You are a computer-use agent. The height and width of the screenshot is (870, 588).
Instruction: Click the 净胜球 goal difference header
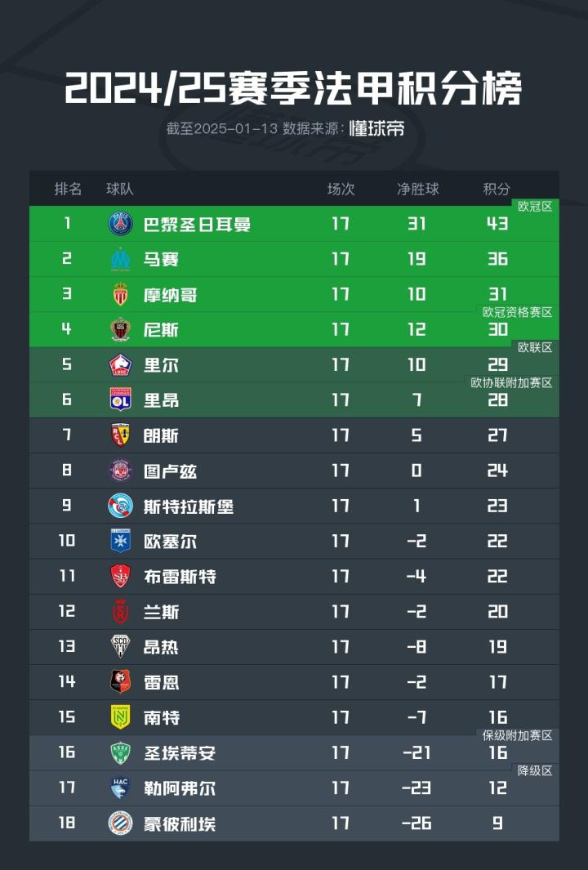point(417,190)
